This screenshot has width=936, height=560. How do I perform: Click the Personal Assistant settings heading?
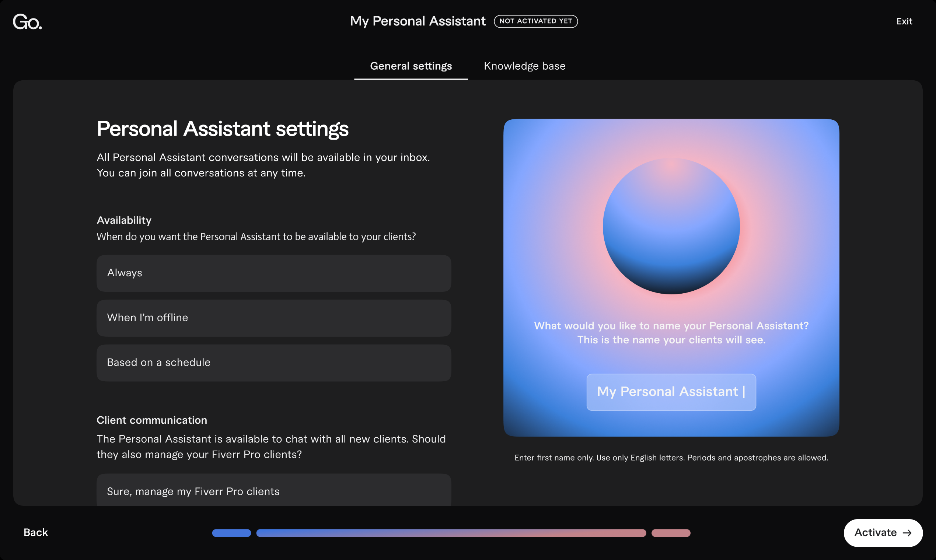click(x=222, y=129)
